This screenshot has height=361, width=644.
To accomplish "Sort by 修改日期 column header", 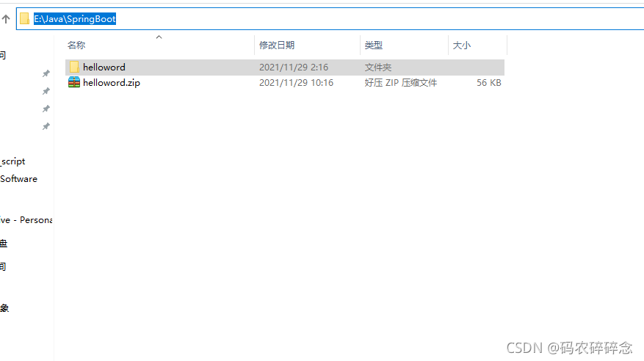I will [x=277, y=45].
